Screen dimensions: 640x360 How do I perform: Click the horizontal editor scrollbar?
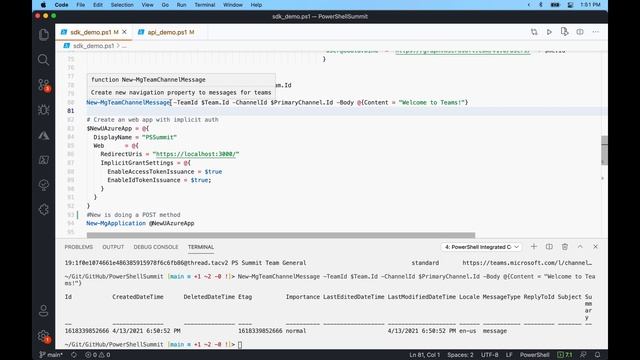point(281,236)
